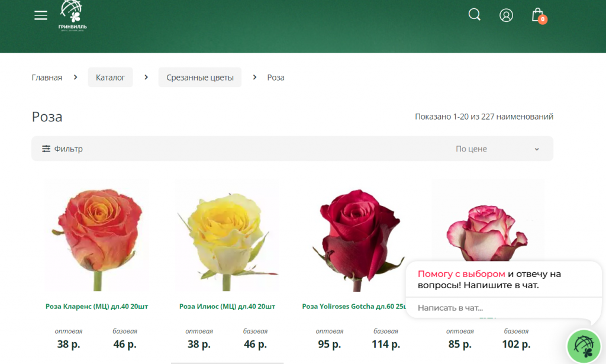Click the 102 р. base price
The width and height of the screenshot is (606, 364).
coord(516,344)
